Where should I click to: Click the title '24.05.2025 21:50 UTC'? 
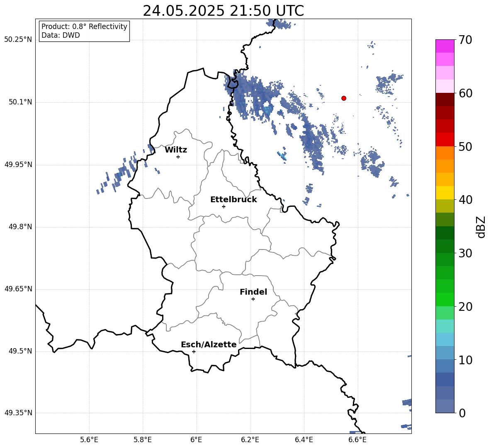[x=223, y=11]
